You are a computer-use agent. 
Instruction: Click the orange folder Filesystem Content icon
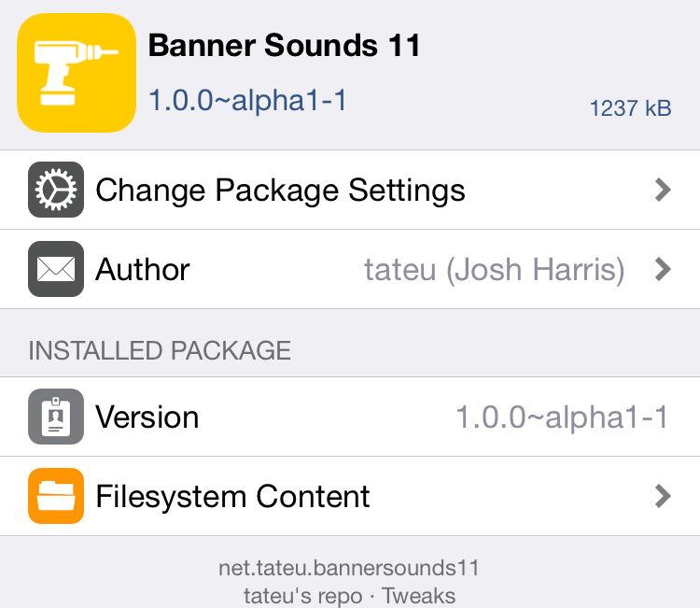[56, 496]
